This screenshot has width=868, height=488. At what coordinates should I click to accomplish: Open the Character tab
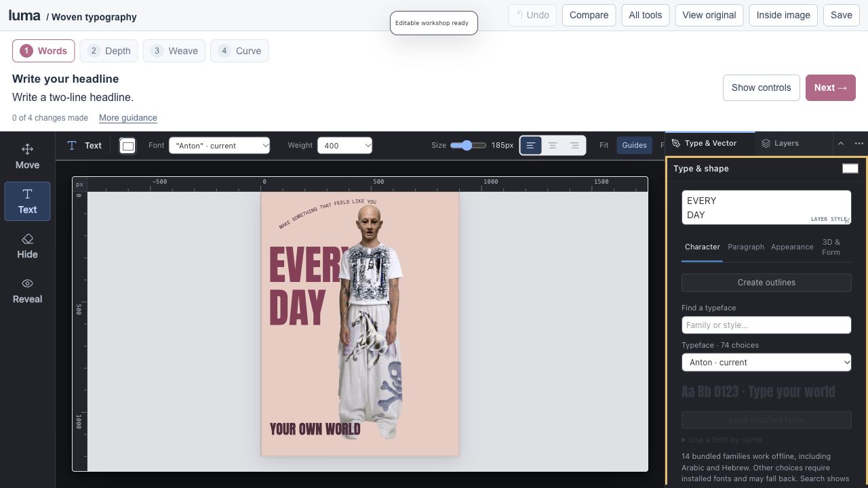703,247
